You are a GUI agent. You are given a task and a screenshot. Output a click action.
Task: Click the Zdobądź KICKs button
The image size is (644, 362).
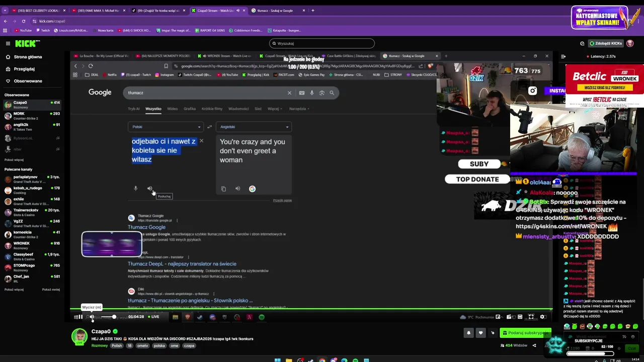605,43
